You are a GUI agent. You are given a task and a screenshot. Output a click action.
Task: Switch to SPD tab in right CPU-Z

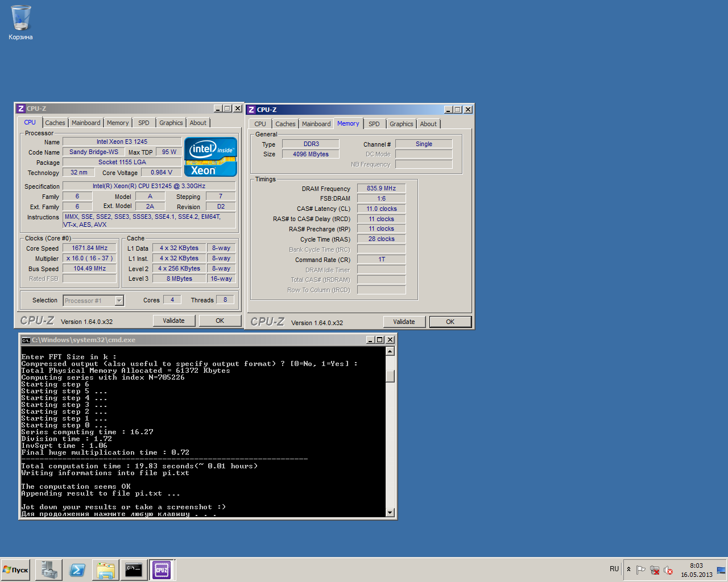(374, 124)
